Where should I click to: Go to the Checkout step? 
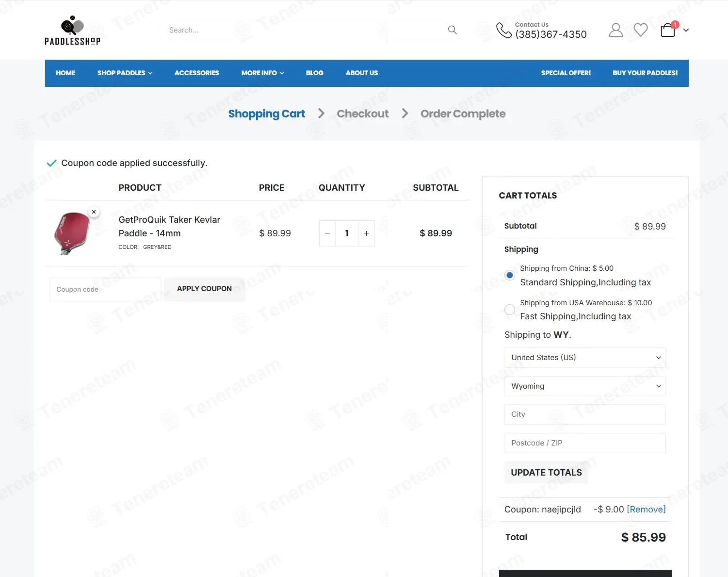[363, 114]
